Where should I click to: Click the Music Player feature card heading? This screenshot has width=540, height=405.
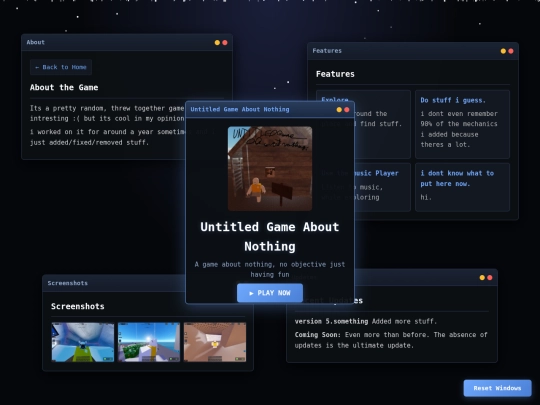[x=376, y=173]
